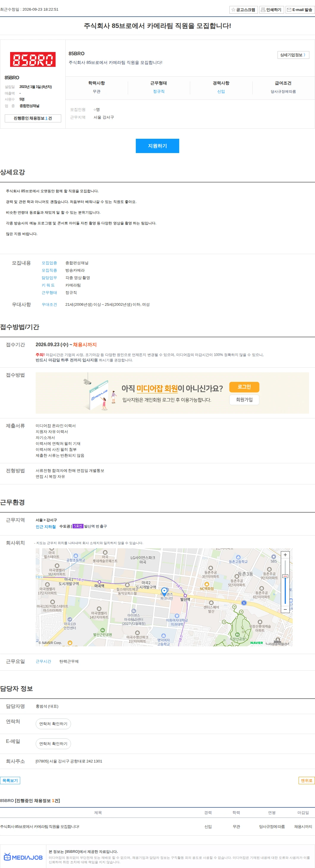
Task: Click the 아이센스 마곡R&D센터 marker
Action: click(x=134, y=611)
